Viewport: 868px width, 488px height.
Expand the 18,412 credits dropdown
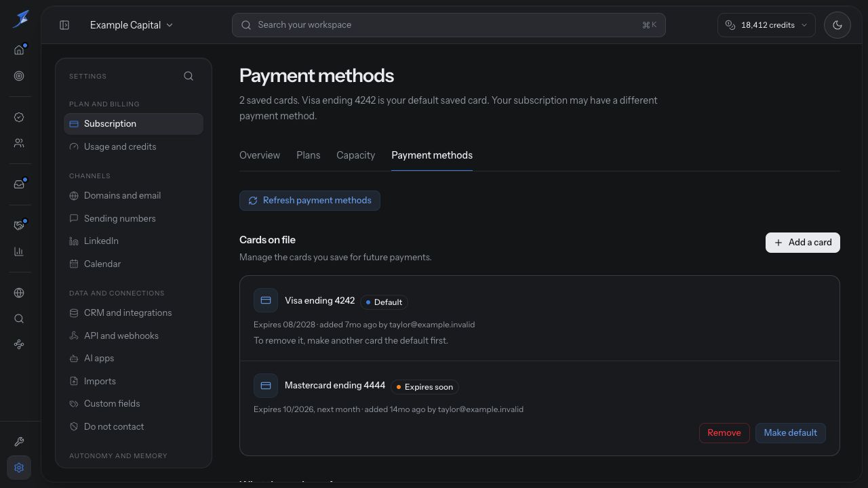766,25
